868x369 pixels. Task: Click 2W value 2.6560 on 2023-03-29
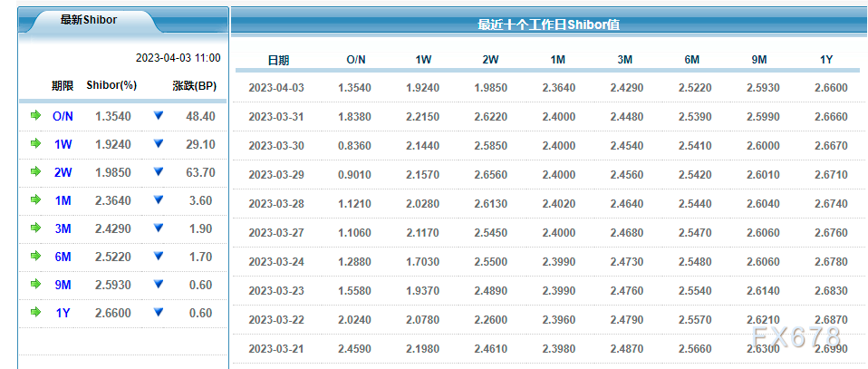[x=490, y=174]
